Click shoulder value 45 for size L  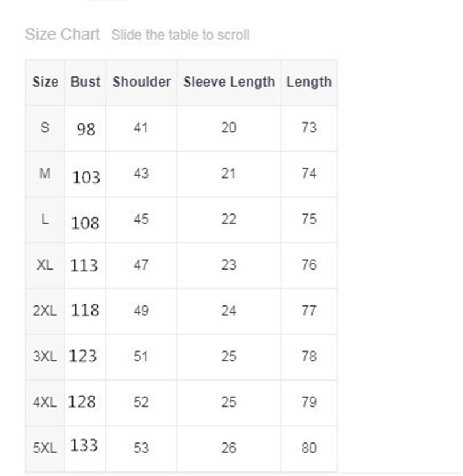141,219
